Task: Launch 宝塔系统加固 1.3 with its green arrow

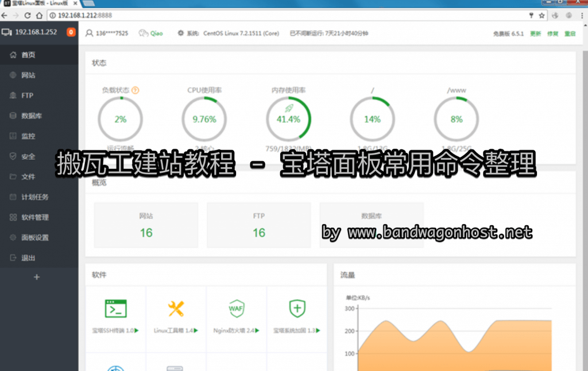Action: pyautogui.click(x=318, y=330)
